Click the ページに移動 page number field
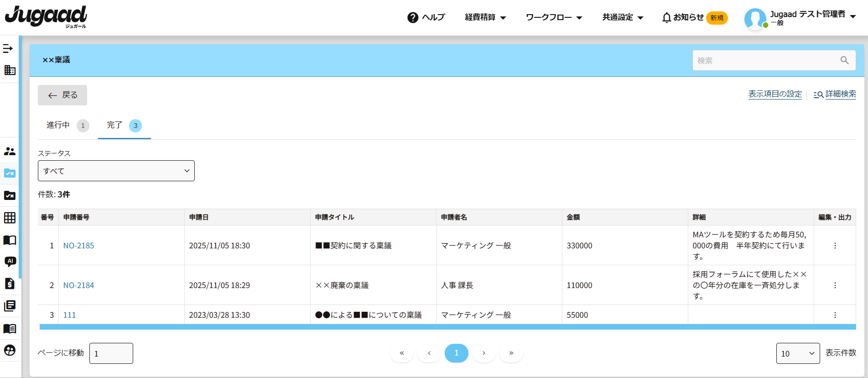This screenshot has width=868, height=378. 111,353
